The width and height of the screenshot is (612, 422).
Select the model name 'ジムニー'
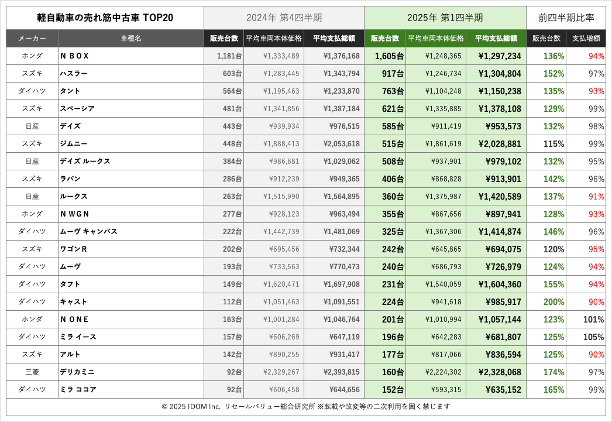pos(74,144)
